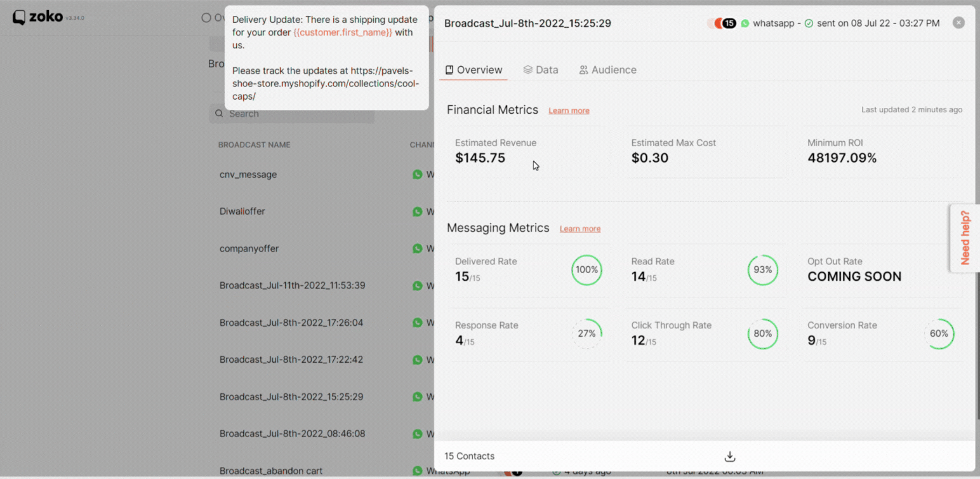Click WhatsApp icon in Diwalioffer row
The width and height of the screenshot is (980, 479).
pos(417,211)
